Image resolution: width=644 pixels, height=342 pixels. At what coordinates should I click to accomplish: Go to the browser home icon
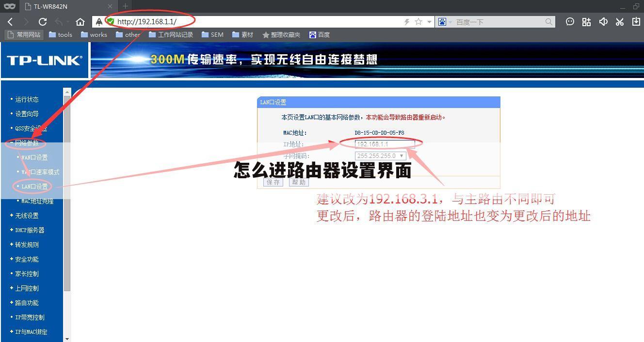pyautogui.click(x=80, y=22)
